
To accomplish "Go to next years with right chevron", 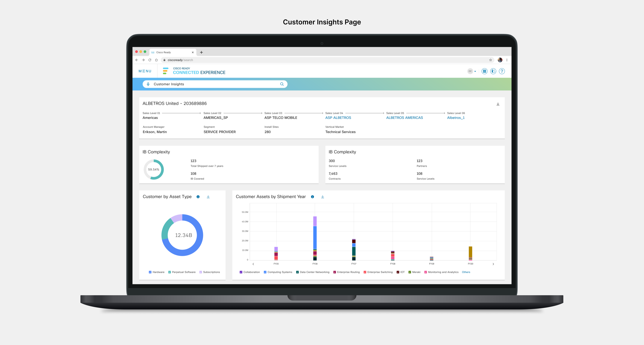I will click(493, 264).
